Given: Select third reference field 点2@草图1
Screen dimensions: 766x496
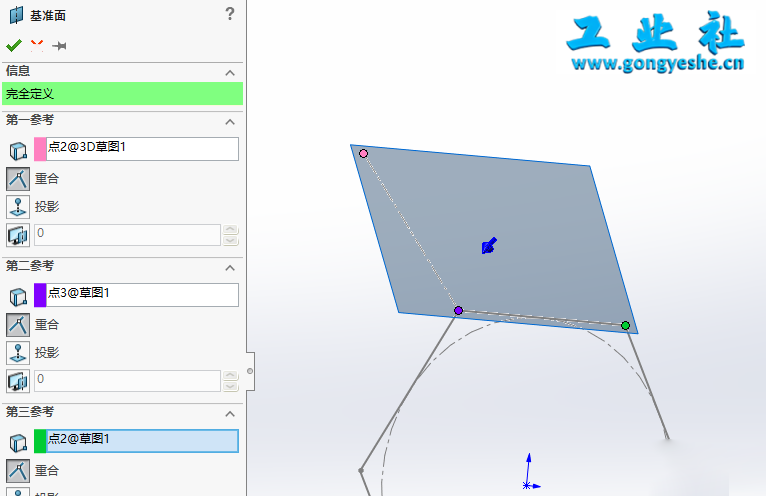Looking at the screenshot, I should pyautogui.click(x=142, y=441).
